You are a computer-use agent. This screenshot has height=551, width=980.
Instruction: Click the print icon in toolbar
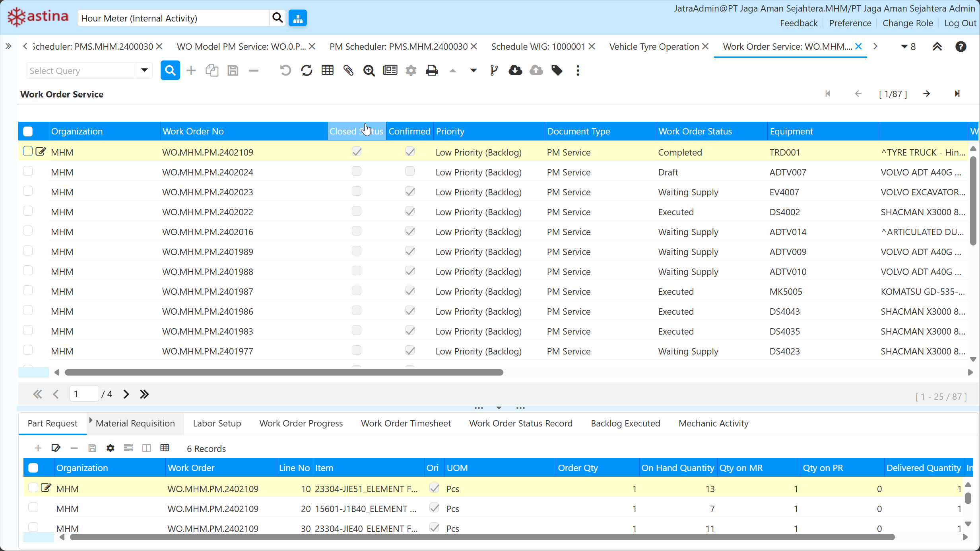431,70
